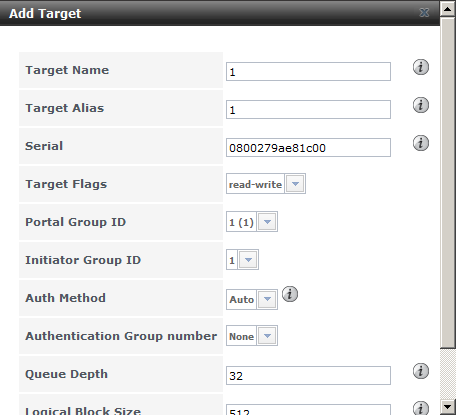The image size is (456, 415).
Task: Click the Queue Depth input field
Action: (x=308, y=375)
